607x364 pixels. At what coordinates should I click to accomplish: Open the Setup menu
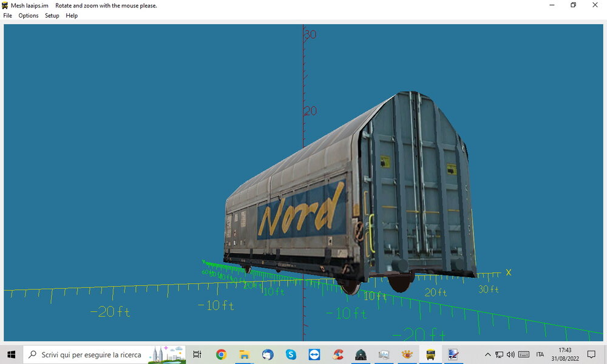52,16
